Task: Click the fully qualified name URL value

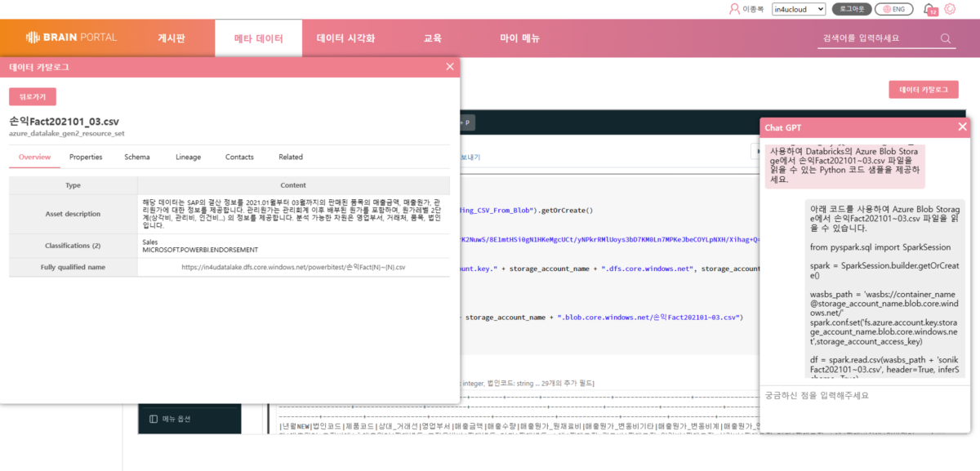Action: pyautogui.click(x=293, y=267)
